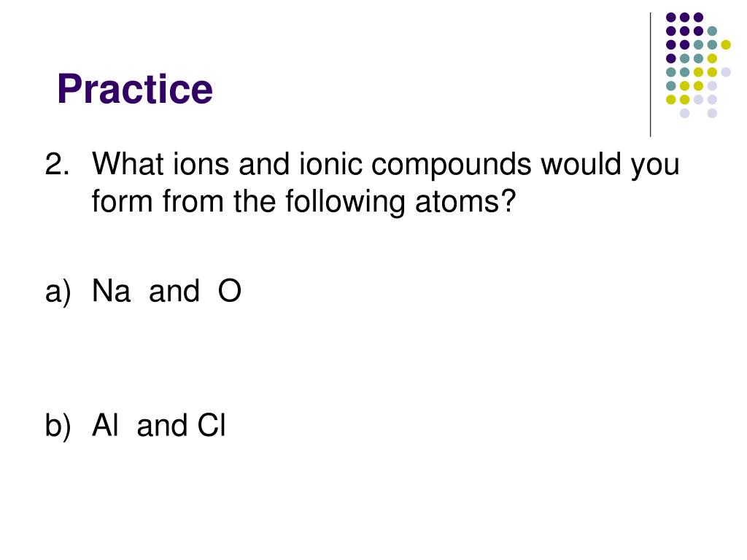Click the bottom-right lavender dot of the decoration
Screen dimensions: 747x560
pyautogui.click(x=712, y=113)
